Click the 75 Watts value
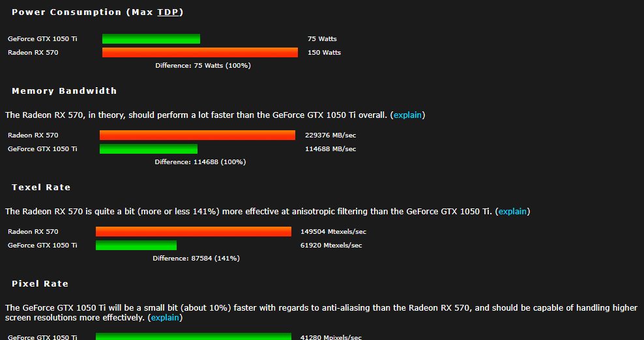Viewport: 644px width, 340px height. pyautogui.click(x=322, y=39)
